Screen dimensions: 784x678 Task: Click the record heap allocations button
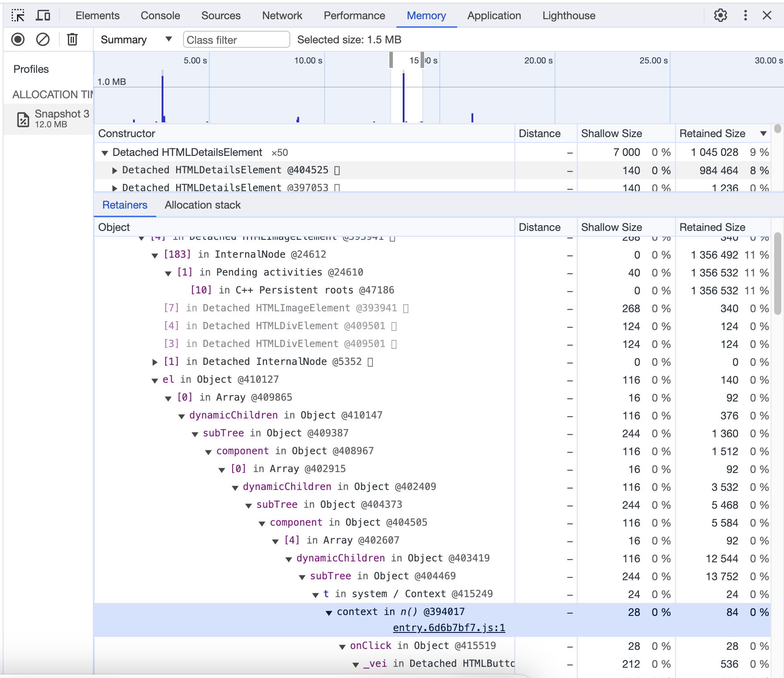coord(18,39)
